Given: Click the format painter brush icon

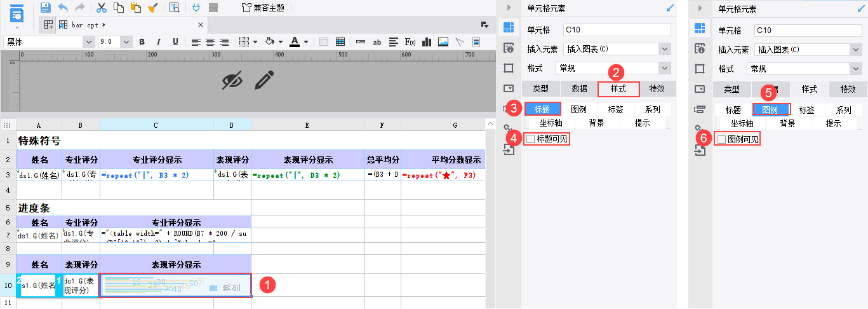Looking at the screenshot, I should [153, 8].
